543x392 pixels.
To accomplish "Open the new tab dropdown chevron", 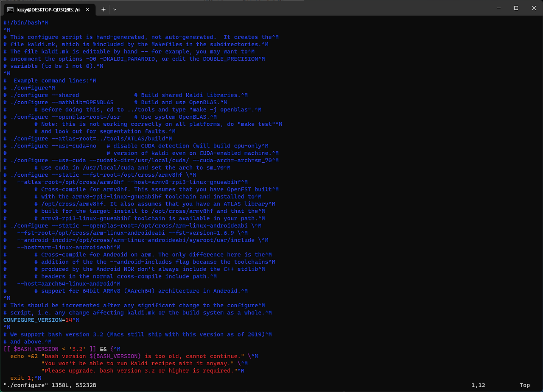I will tap(115, 9).
